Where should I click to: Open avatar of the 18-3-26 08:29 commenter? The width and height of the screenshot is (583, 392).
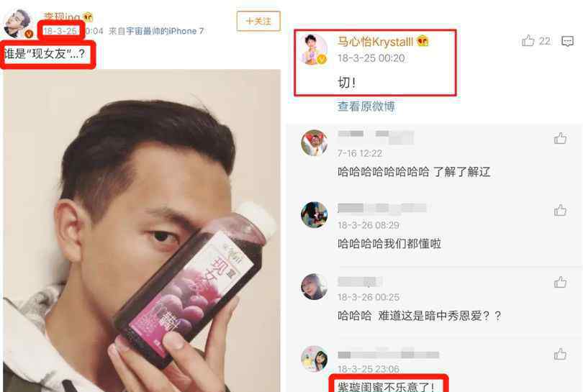(315, 215)
